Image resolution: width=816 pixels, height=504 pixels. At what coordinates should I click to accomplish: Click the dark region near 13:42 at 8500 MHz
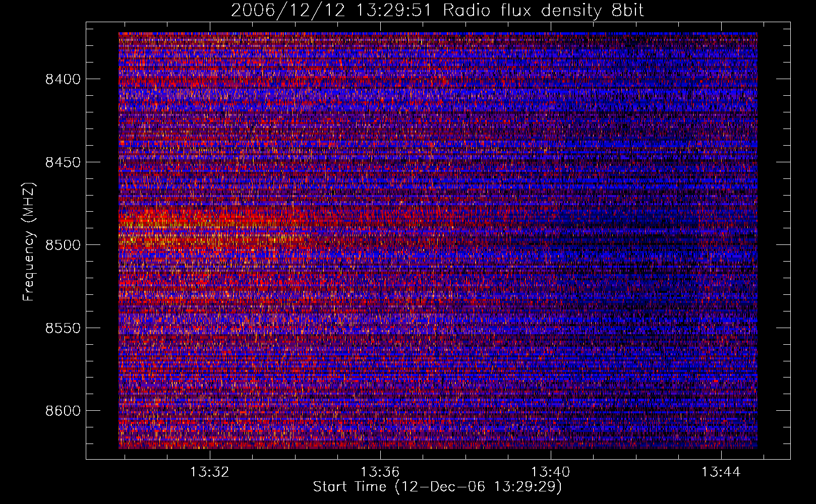pyautogui.click(x=636, y=244)
